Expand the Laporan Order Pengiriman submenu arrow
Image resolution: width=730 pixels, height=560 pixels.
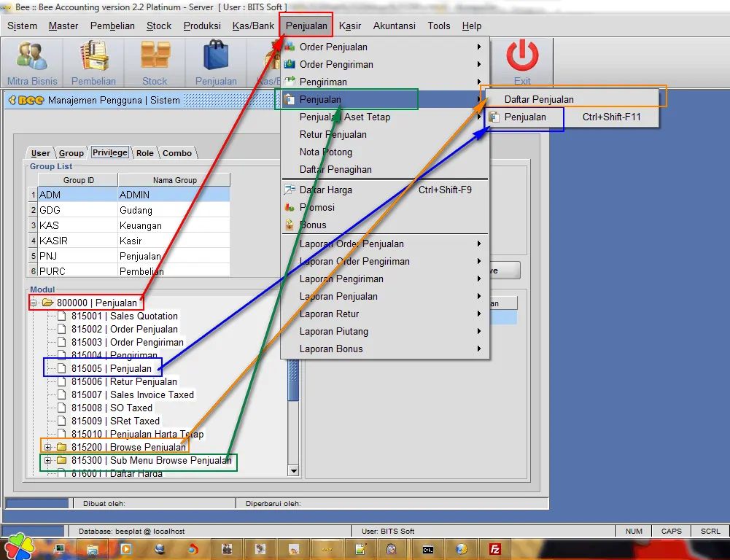pyautogui.click(x=478, y=261)
